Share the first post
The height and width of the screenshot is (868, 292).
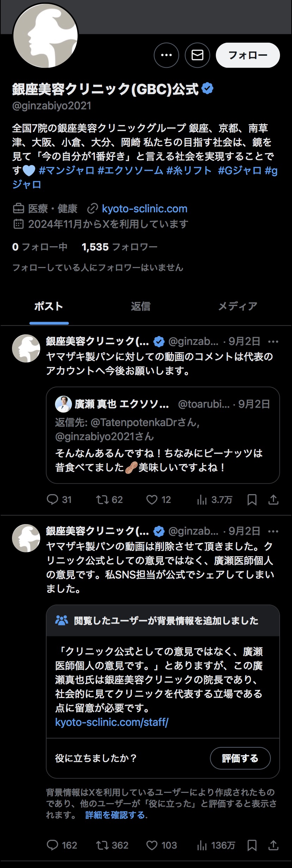(x=274, y=499)
